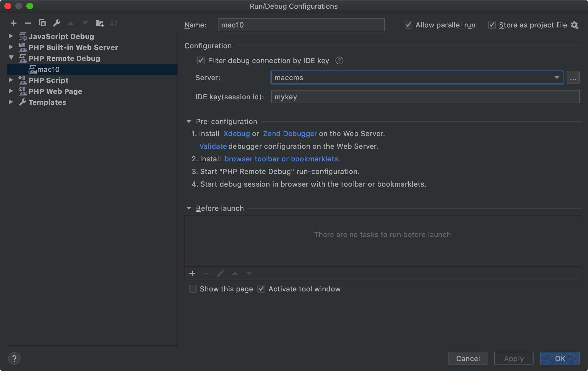Copy configuration using duplicate icon
Screen dimensions: 588x371
point(42,23)
